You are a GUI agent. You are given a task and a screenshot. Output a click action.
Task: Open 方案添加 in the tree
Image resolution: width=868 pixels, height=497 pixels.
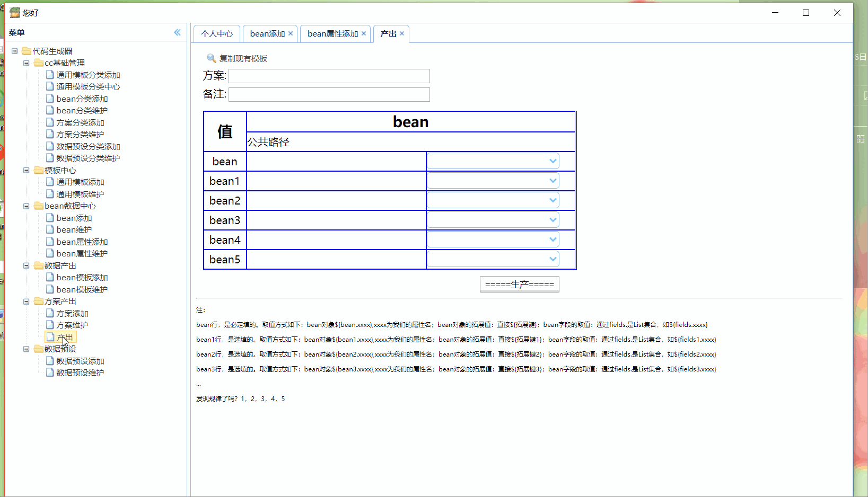click(x=72, y=313)
